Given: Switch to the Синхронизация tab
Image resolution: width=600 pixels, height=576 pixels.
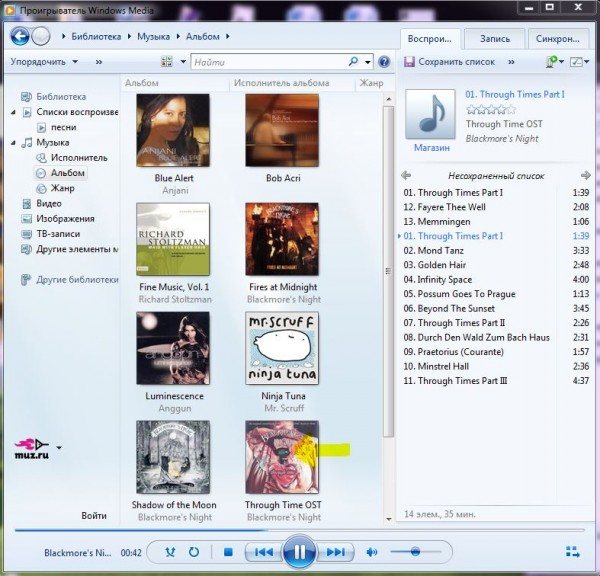Looking at the screenshot, I should pos(558,39).
